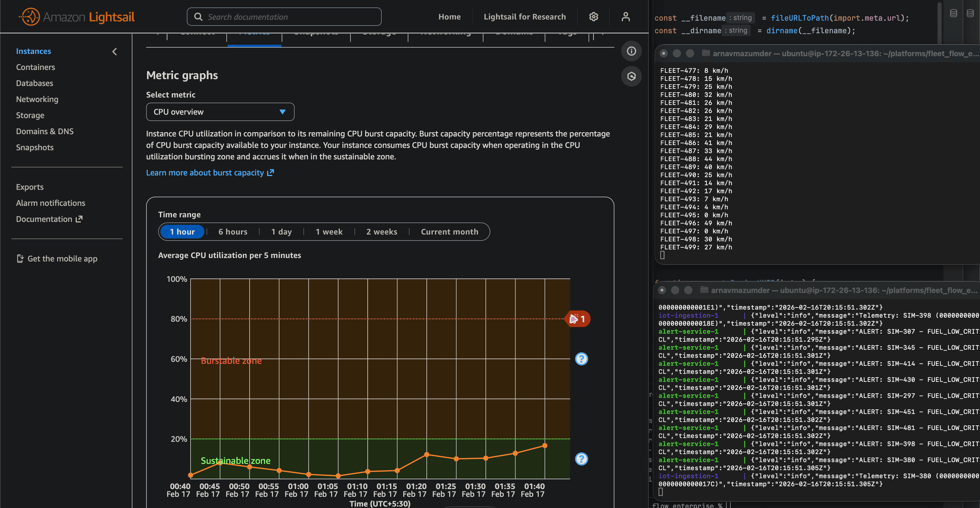Viewport: 980px width, 508px height.
Task: Open the CPU overview metric dropdown
Action: [x=220, y=112]
